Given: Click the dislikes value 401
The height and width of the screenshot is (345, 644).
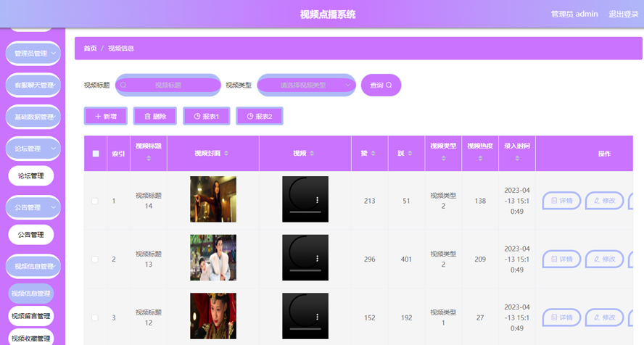Looking at the screenshot, I should point(406,259).
